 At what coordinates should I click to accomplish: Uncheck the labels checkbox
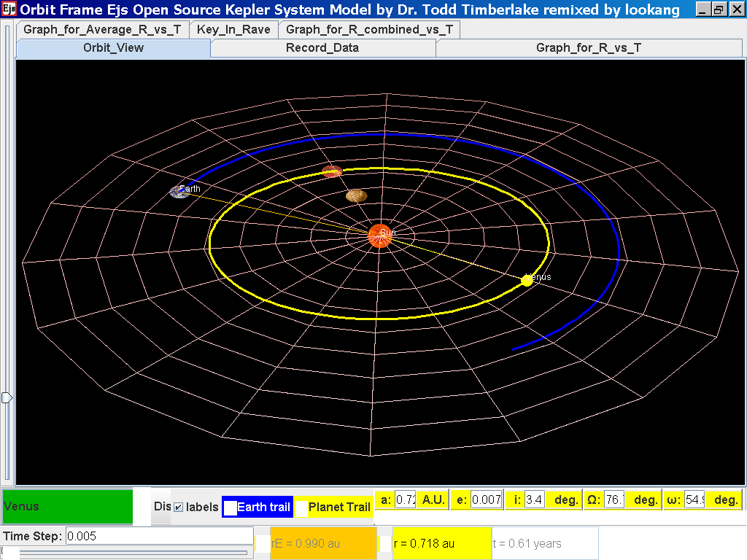(x=178, y=507)
